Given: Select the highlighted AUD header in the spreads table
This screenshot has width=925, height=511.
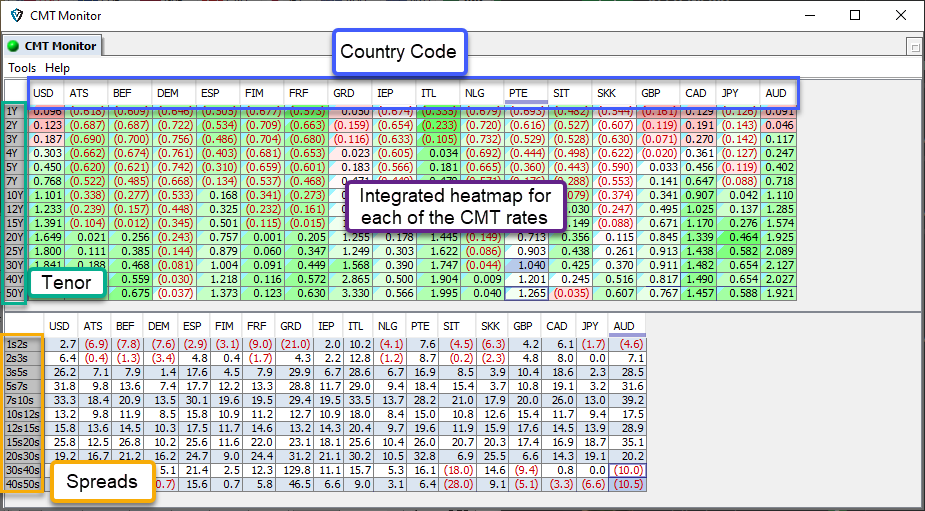Looking at the screenshot, I should click(x=627, y=326).
